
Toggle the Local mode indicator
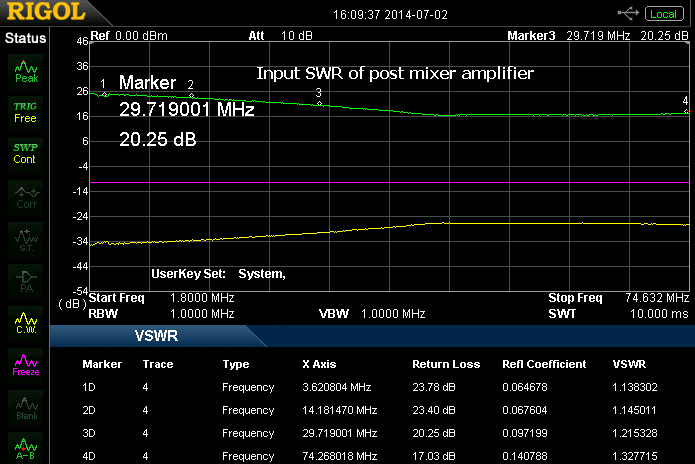pos(664,13)
